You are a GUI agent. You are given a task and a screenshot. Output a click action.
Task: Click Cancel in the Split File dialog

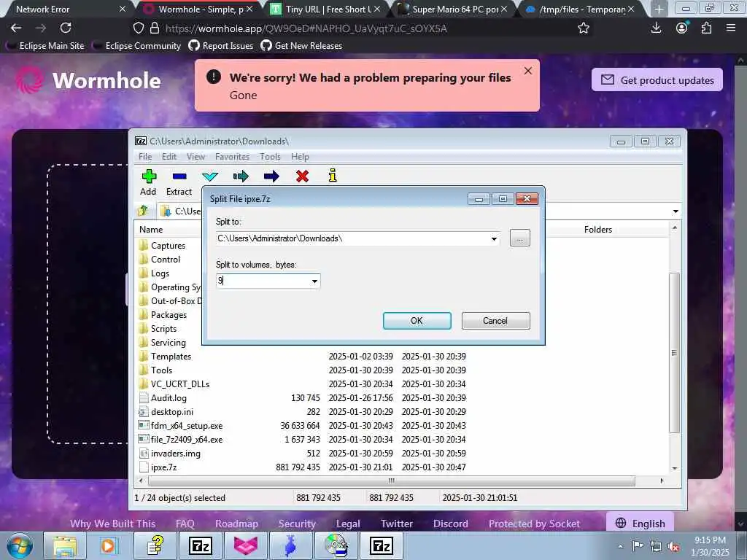pos(495,321)
